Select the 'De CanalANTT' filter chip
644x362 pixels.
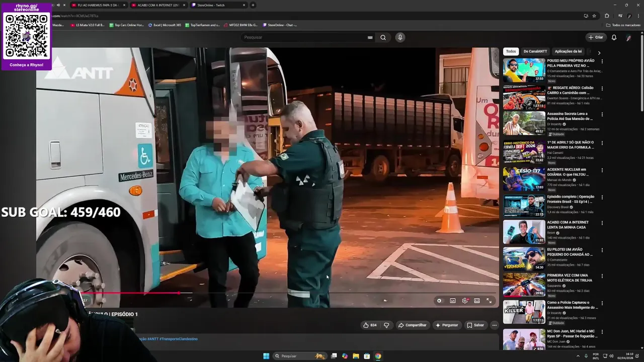[535, 51]
